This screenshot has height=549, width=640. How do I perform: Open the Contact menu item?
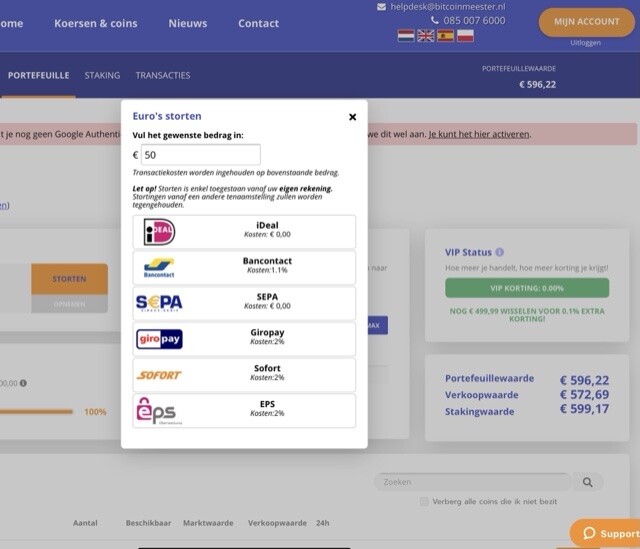pos(258,23)
